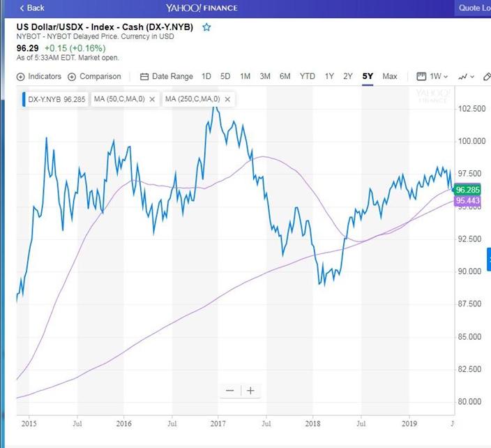Open the Date Range picker
491x448 pixels.
coord(167,77)
